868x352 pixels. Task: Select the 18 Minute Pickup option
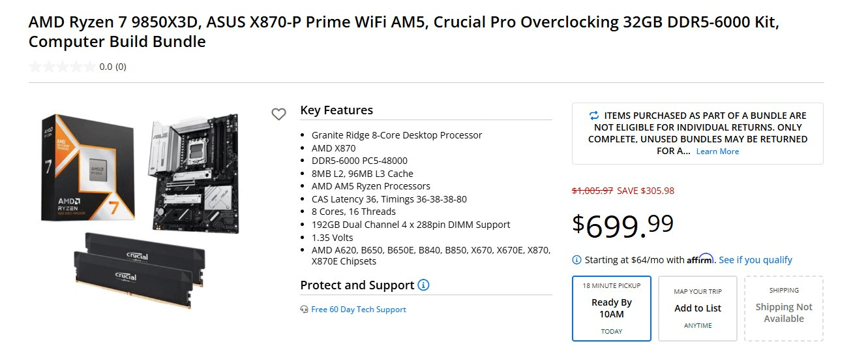611,308
